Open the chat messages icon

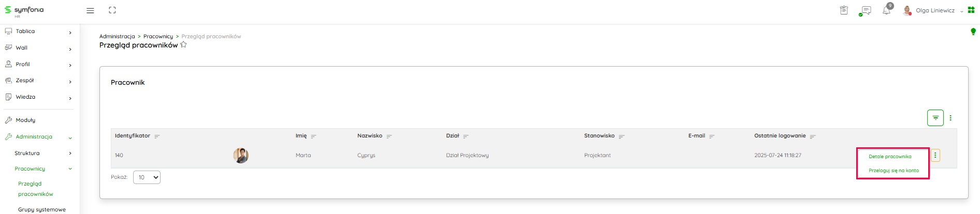click(865, 10)
